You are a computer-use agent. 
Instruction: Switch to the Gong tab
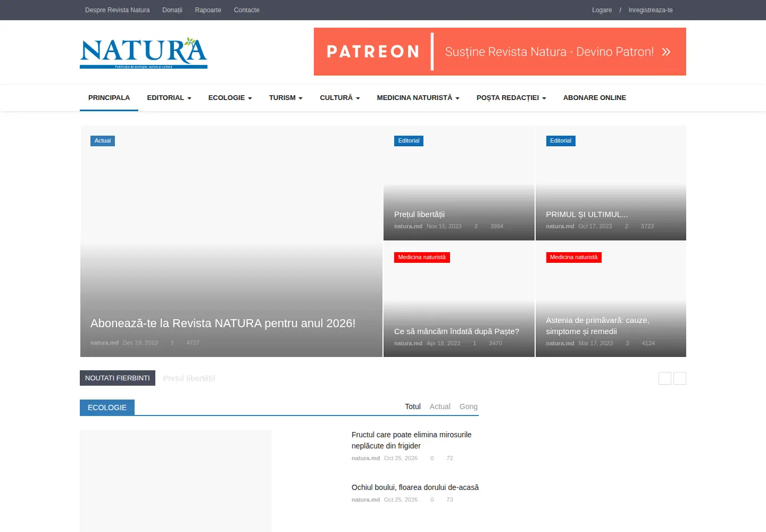[x=469, y=406]
